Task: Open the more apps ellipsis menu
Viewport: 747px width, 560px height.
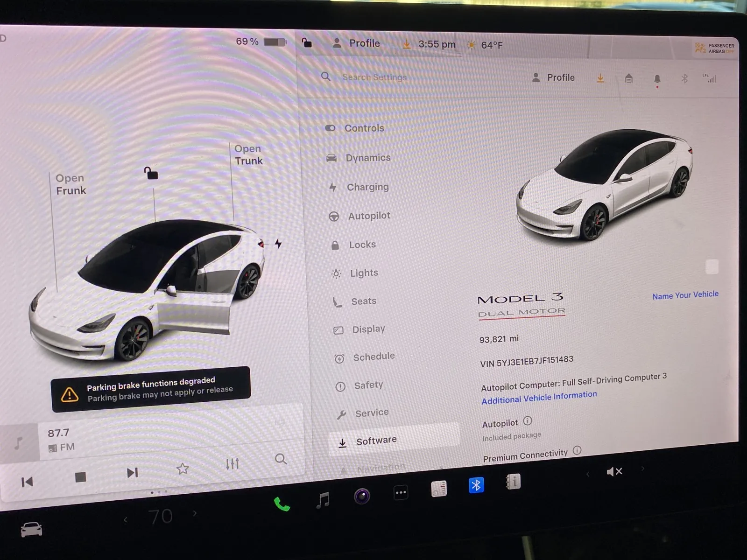Action: [x=401, y=492]
